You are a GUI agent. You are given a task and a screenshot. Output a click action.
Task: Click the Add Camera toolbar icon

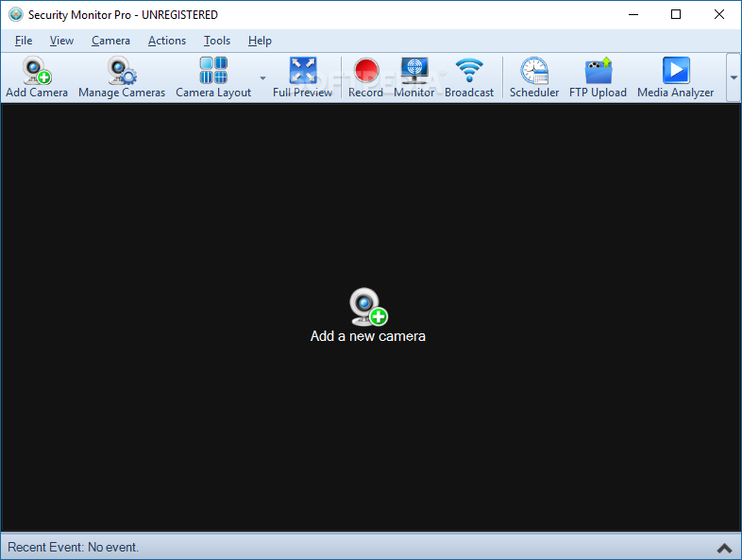37,71
